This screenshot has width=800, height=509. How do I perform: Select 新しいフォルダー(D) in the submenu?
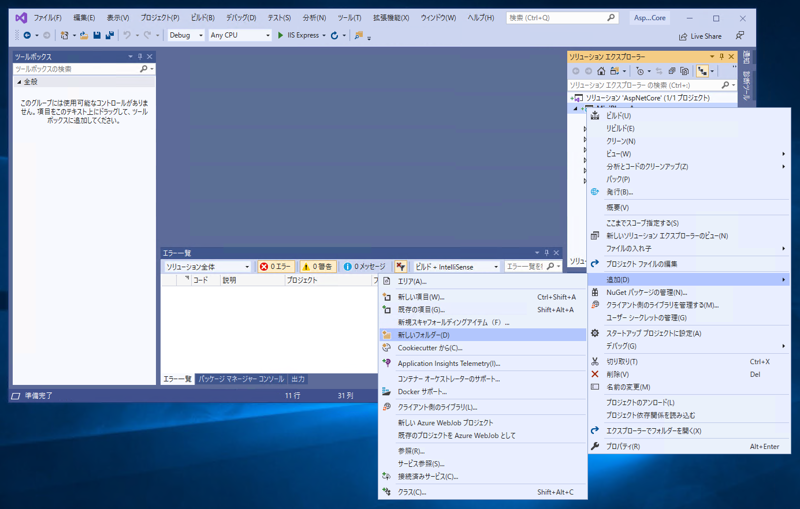(483, 335)
